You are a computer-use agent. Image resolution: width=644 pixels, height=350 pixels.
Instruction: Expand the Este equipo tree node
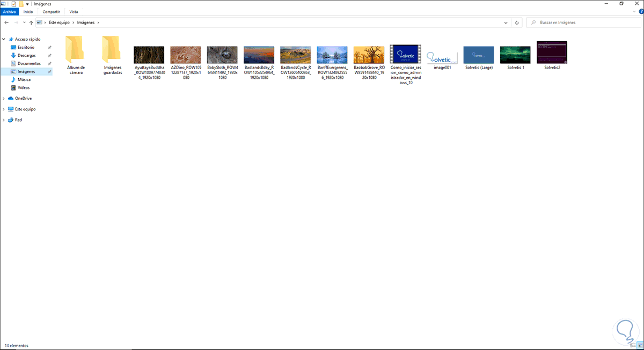(4, 109)
